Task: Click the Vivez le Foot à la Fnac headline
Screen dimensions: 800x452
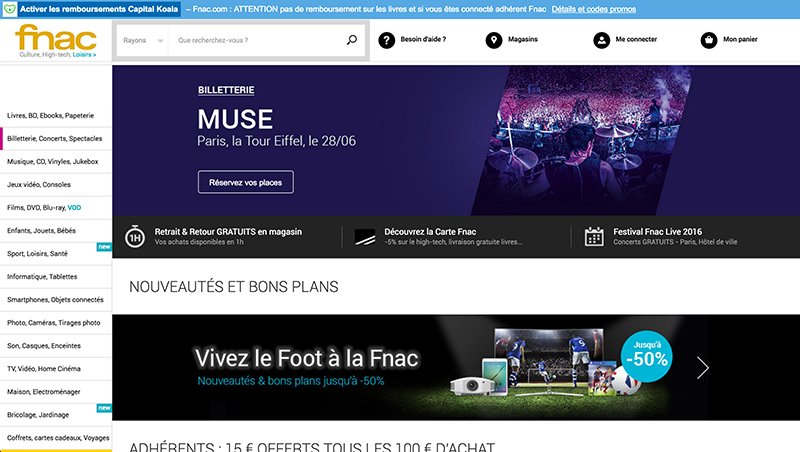Action: tap(307, 358)
